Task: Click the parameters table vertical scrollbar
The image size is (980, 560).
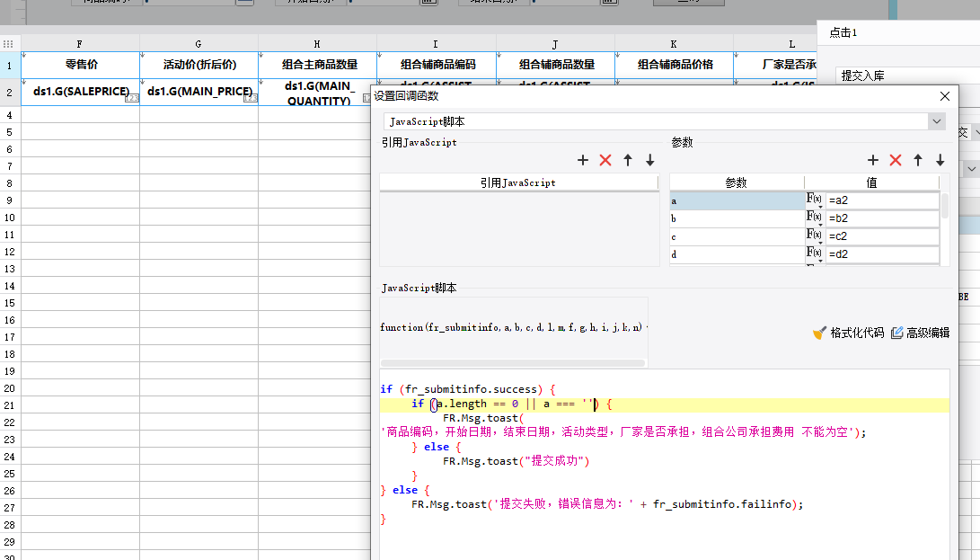Action: [944, 206]
